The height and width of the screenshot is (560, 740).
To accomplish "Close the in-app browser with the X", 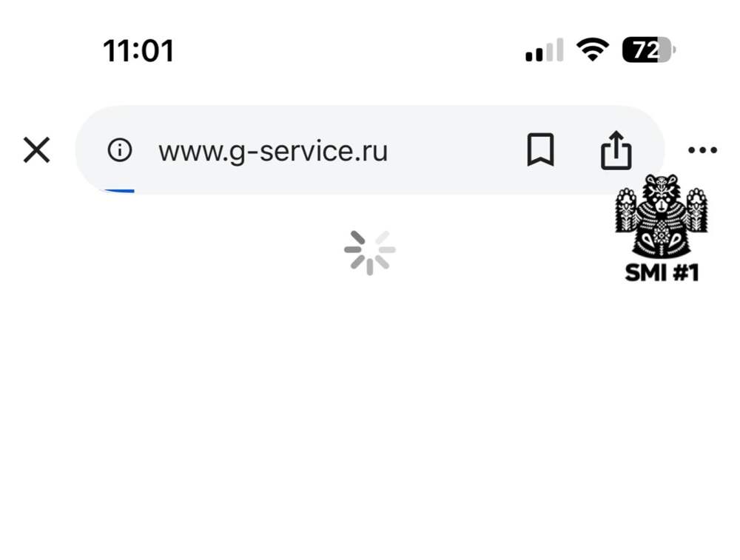I will (36, 150).
